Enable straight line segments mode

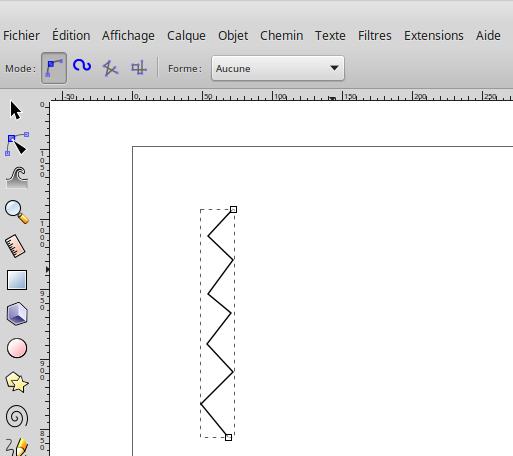coord(110,68)
